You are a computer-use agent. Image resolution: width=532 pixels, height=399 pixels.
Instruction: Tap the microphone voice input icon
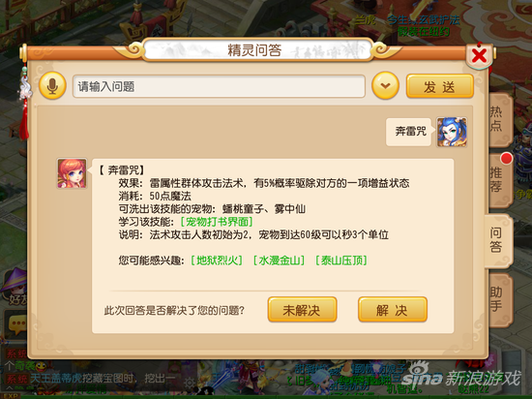pos(52,86)
